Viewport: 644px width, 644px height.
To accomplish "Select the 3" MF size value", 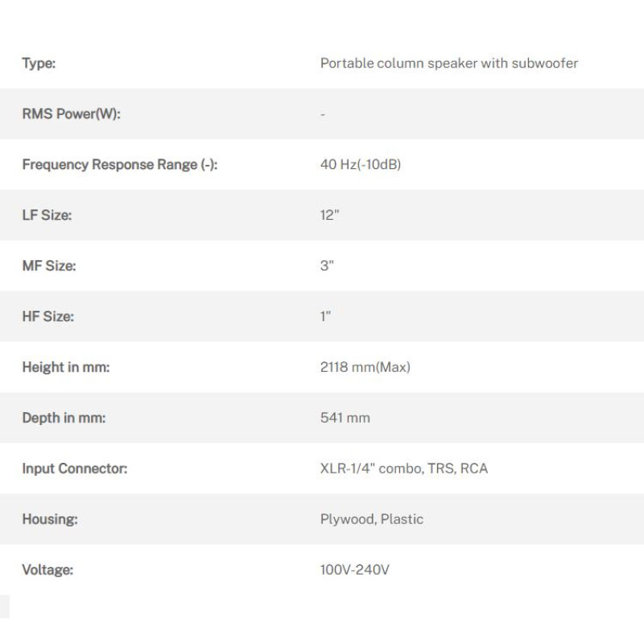I will coord(327,266).
